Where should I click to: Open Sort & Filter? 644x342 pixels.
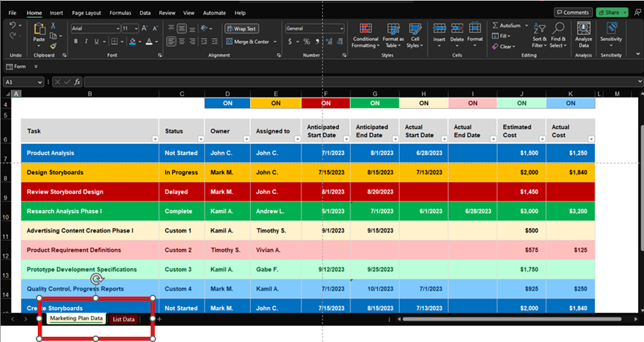click(x=540, y=36)
